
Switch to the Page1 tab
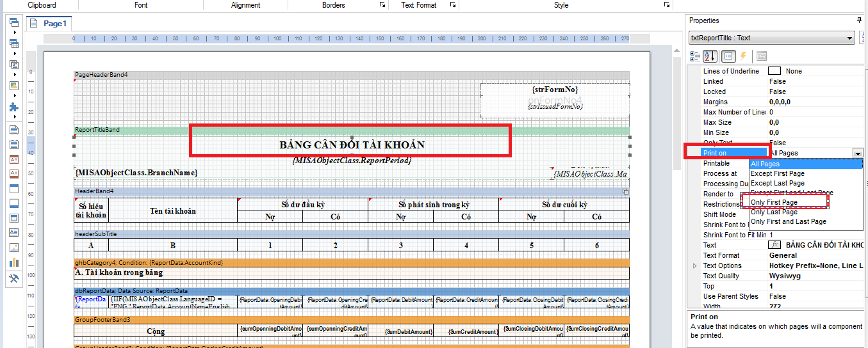click(49, 24)
